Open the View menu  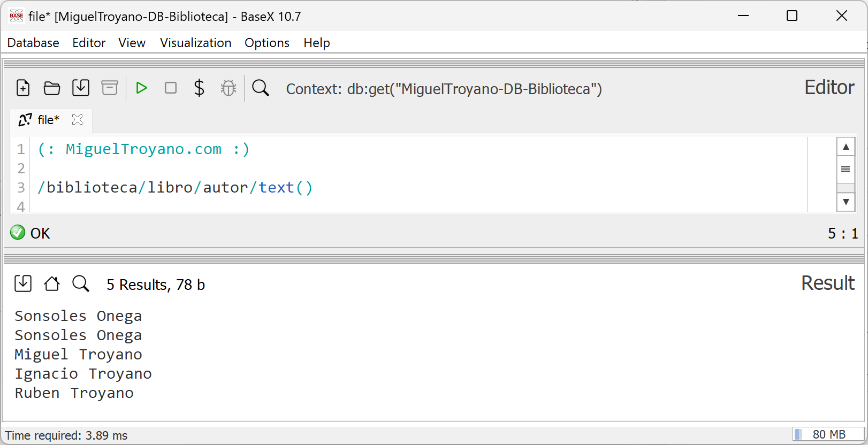pos(132,43)
